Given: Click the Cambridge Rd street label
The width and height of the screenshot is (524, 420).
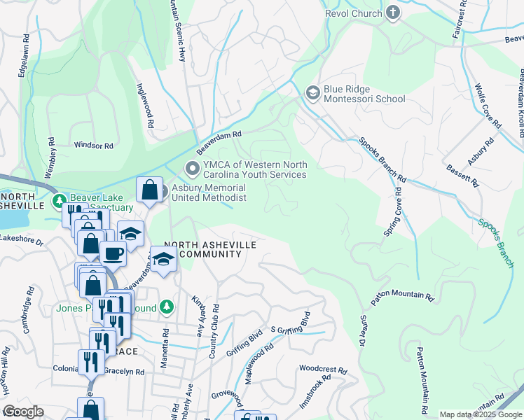Looking at the screenshot, I should click(29, 311).
